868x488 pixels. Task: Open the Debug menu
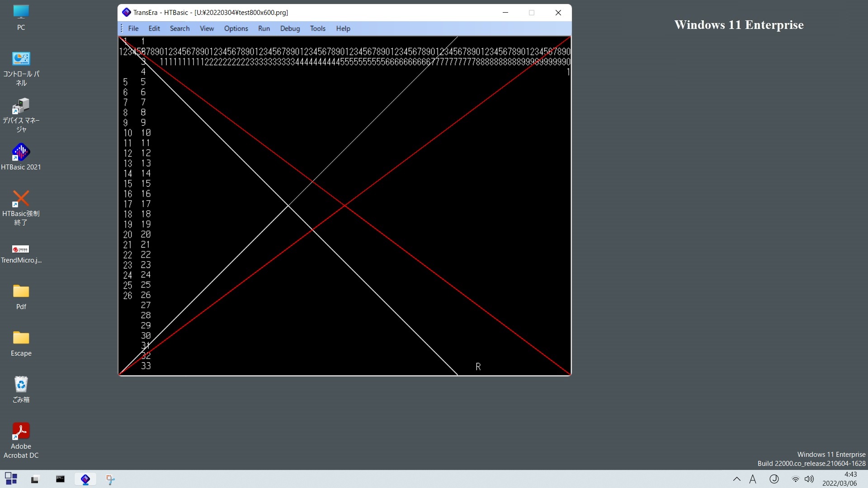290,28
